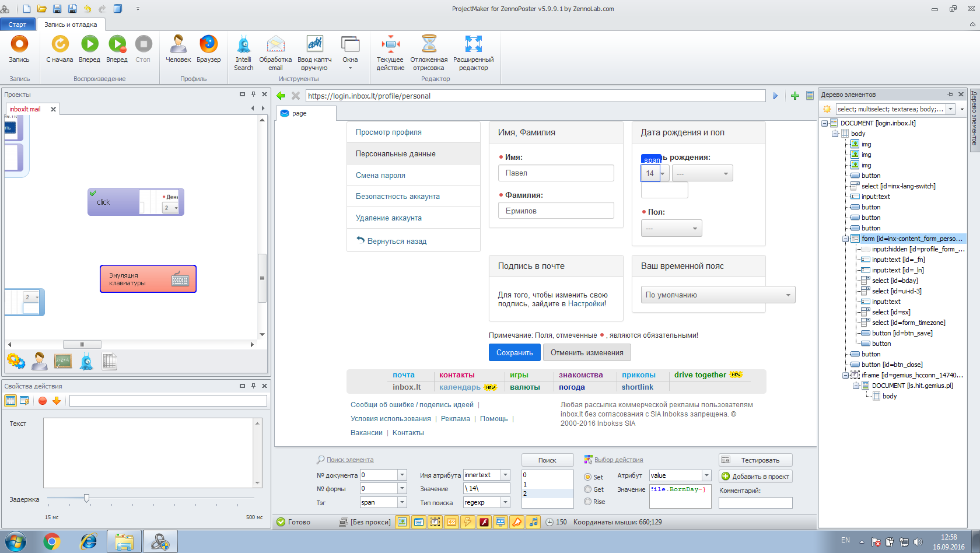The height and width of the screenshot is (553, 980).
Task: Switch to the Старт ribbon tab
Action: pyautogui.click(x=17, y=24)
